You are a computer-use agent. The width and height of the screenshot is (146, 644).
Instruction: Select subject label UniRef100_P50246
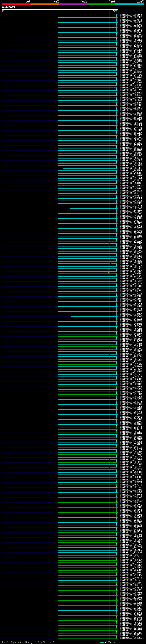tap(131, 95)
